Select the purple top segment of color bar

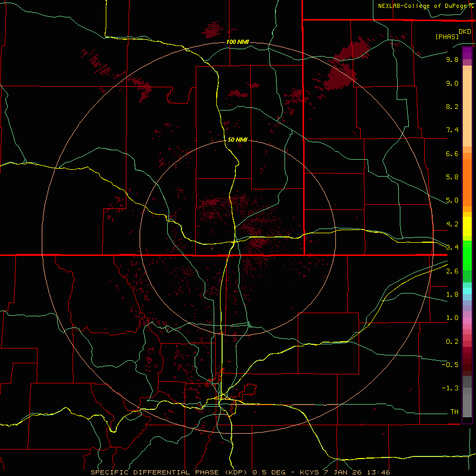pyautogui.click(x=467, y=53)
